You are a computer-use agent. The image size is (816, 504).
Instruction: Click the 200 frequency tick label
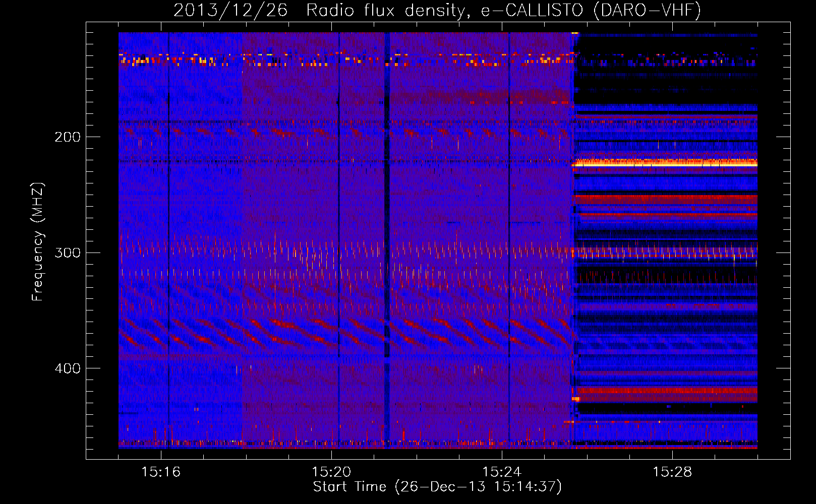68,137
